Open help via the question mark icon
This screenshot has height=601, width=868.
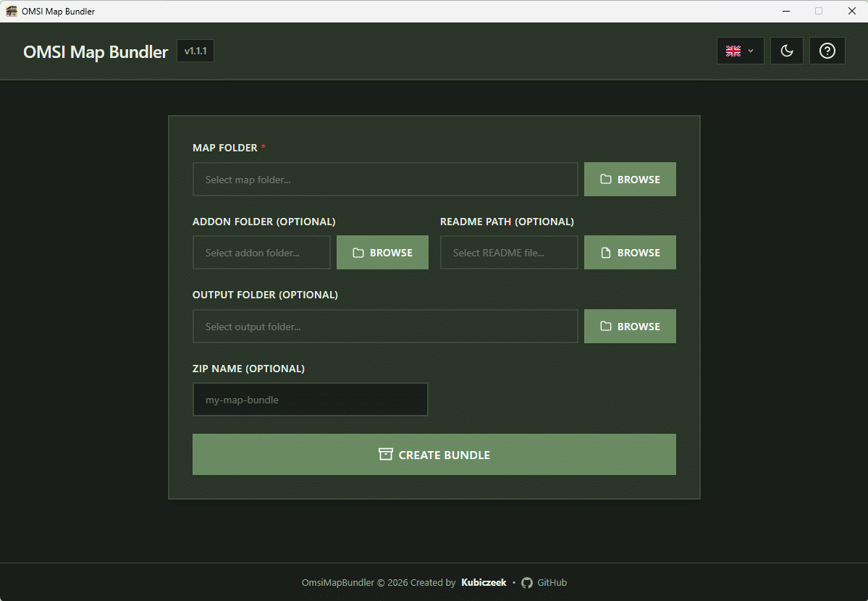tap(827, 51)
